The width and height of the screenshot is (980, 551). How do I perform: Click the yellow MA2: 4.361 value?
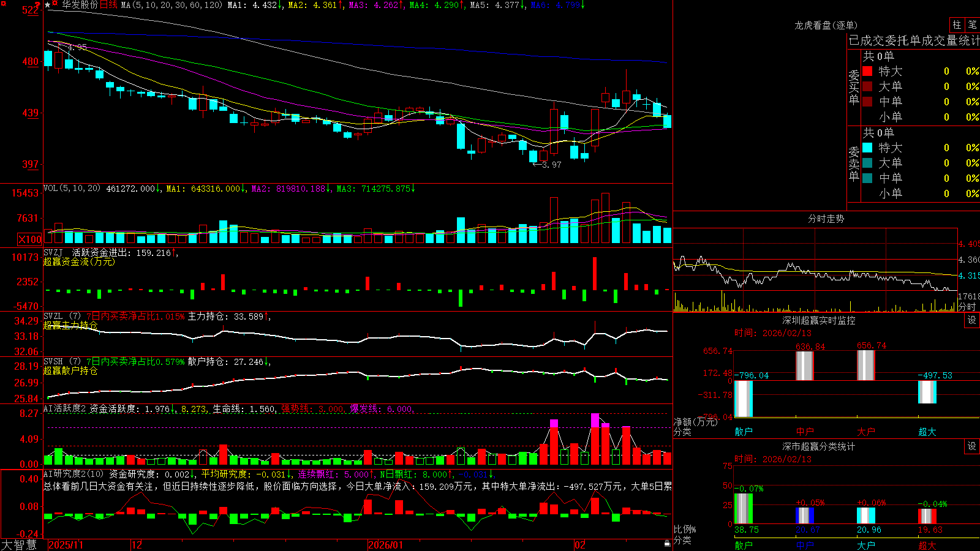click(315, 5)
